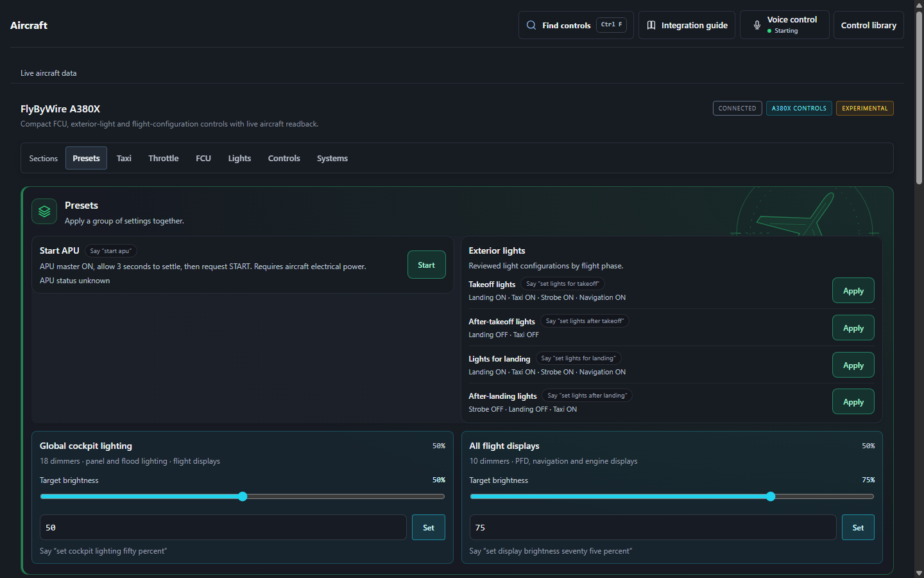
Task: Click "Reviewed light configurations by flight phase."
Action: click(x=546, y=266)
